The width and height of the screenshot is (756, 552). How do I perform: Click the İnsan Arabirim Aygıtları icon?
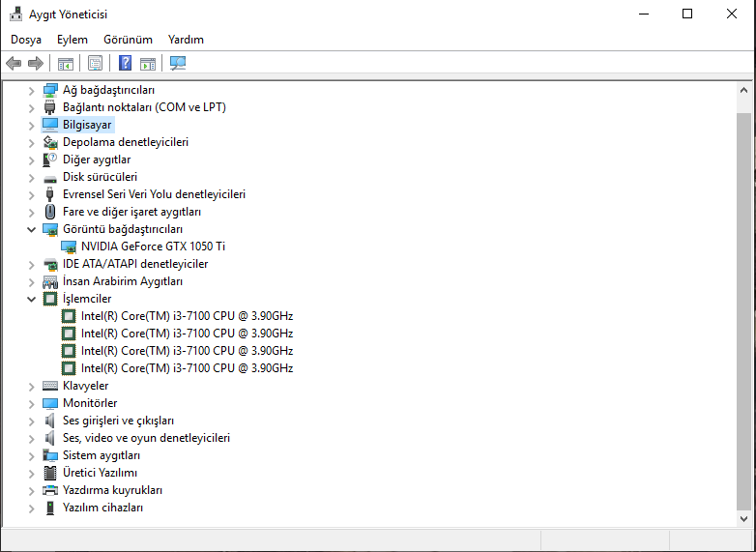pos(50,281)
